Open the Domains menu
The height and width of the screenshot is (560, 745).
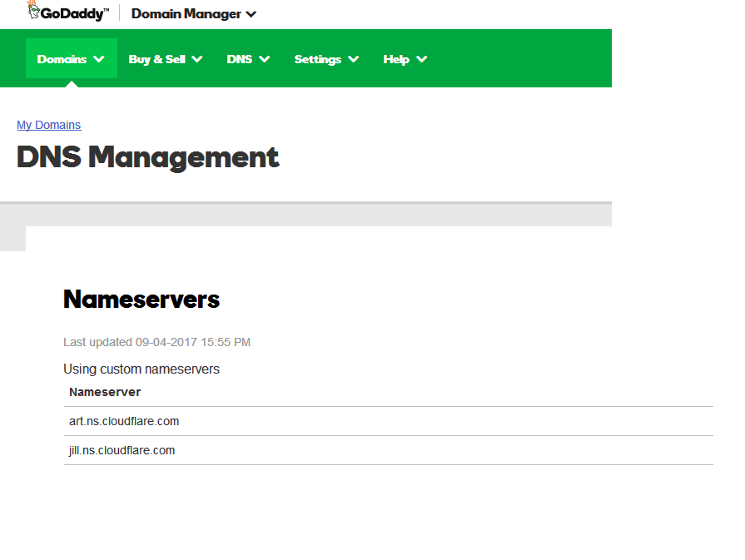[72, 59]
